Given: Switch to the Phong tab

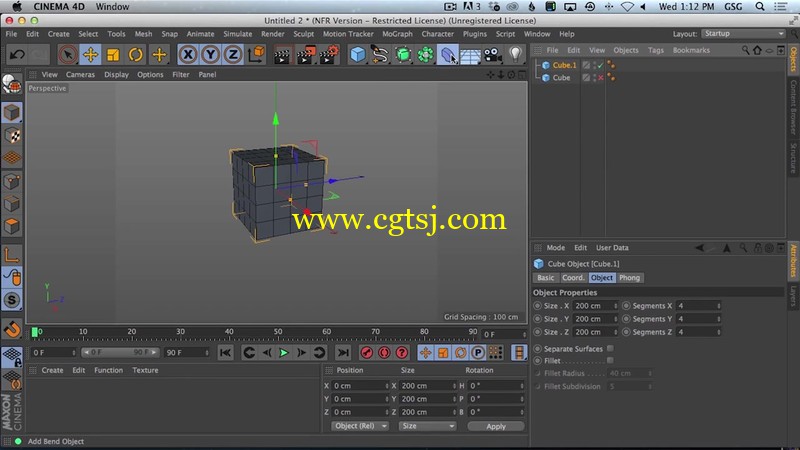Looking at the screenshot, I should (629, 278).
